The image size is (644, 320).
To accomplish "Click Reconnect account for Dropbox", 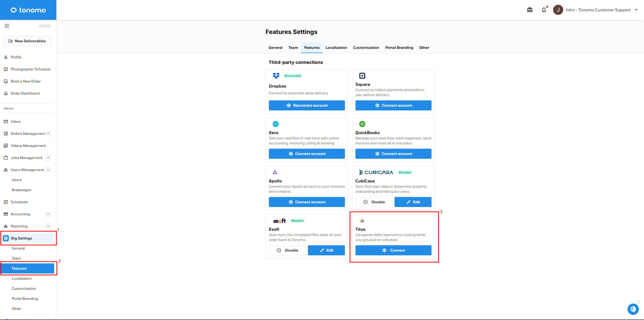I will pyautogui.click(x=307, y=105).
